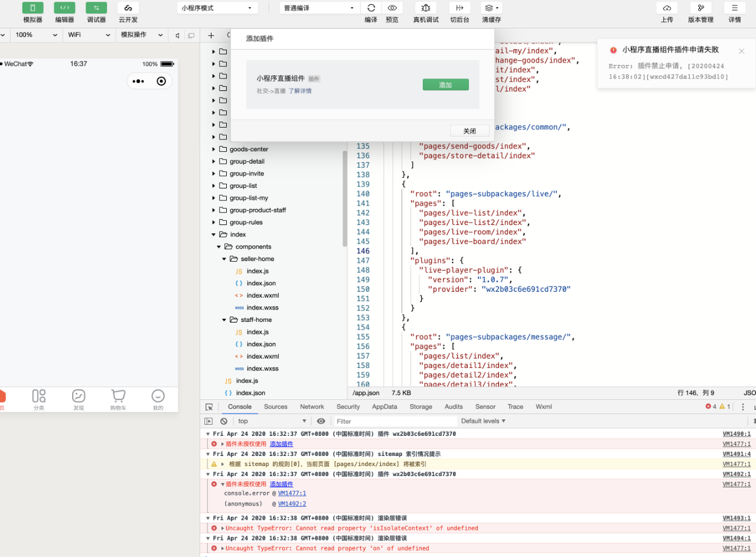The height and width of the screenshot is (557, 756).
Task: Select the group-list-my folder
Action: [249, 198]
